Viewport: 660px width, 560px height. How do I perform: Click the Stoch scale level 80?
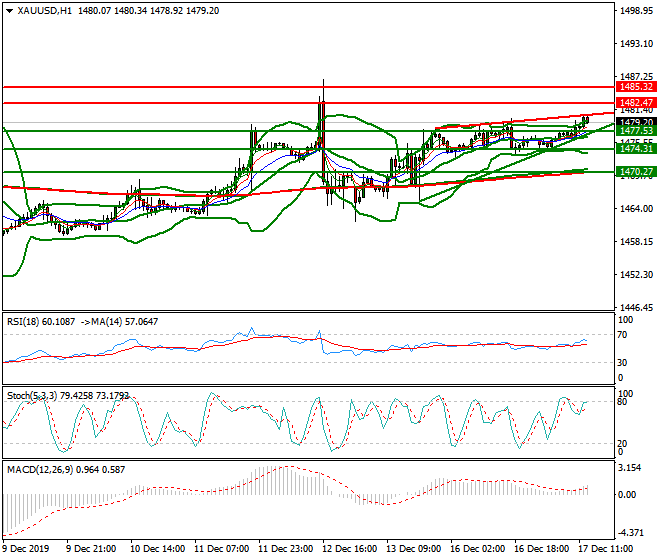click(623, 402)
